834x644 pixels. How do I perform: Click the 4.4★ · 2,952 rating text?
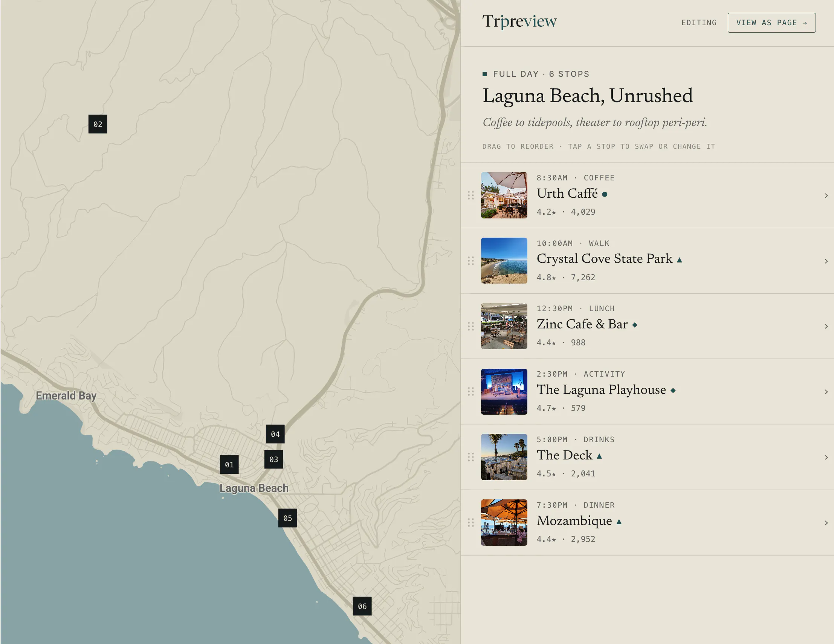[565, 539]
